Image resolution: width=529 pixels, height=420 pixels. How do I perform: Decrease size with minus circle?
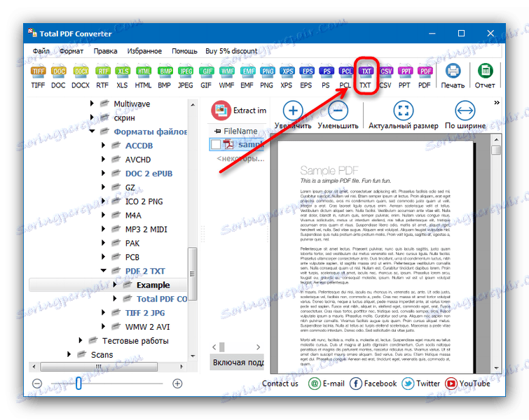[37, 384]
